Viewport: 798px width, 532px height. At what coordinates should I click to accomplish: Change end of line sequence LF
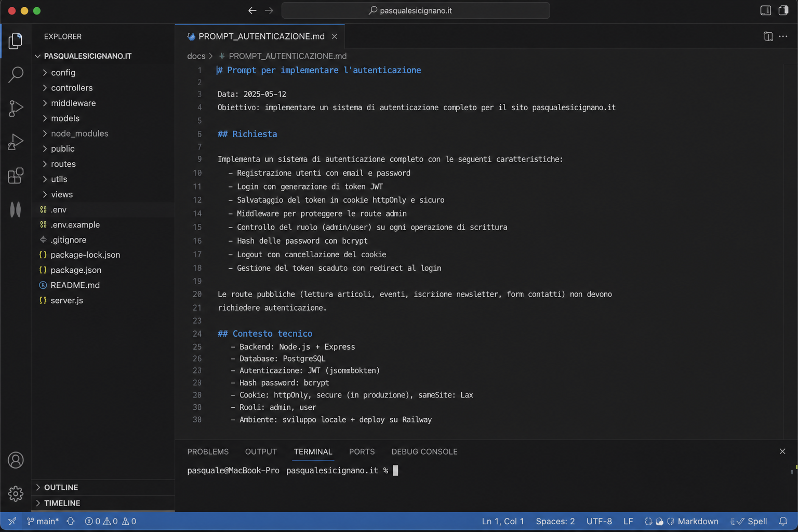pyautogui.click(x=628, y=521)
